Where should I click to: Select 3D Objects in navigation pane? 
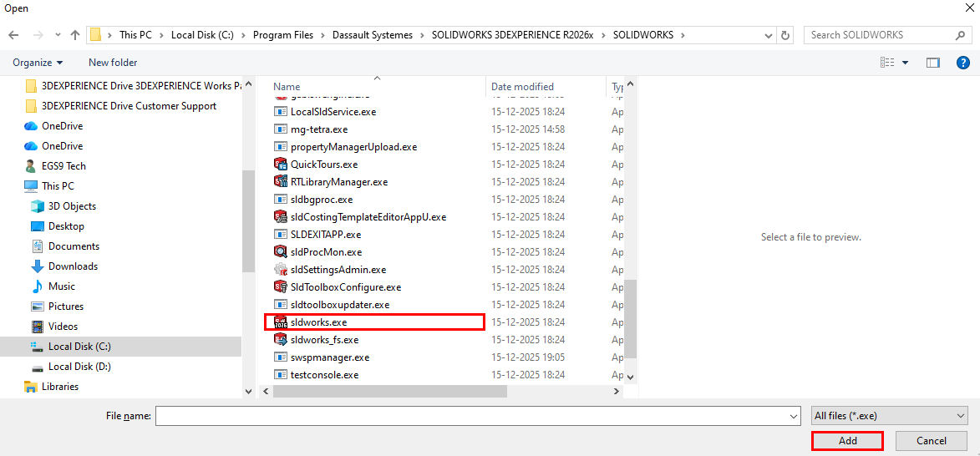click(x=72, y=206)
